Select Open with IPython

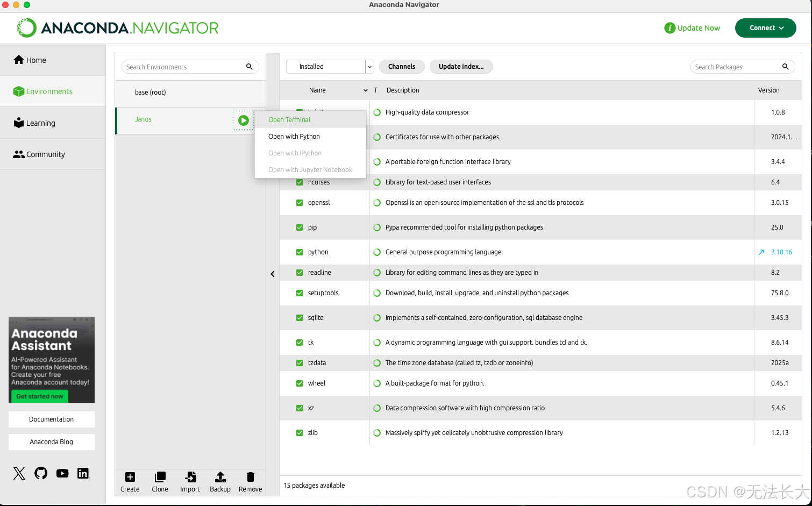pos(310,153)
